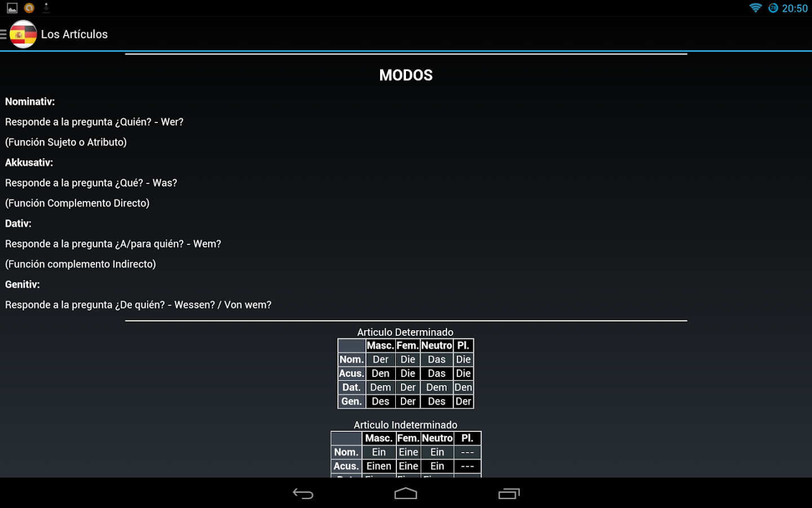The image size is (812, 508).
Task: Click the Neutro header in Indeterminado table
Action: point(437,439)
